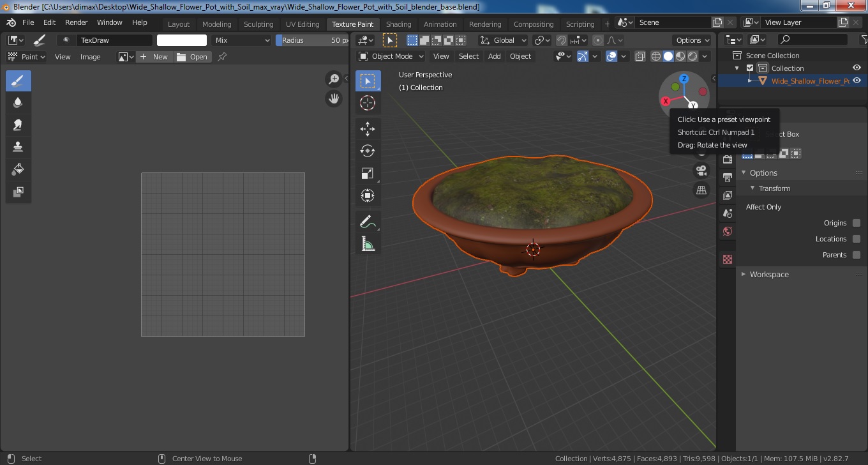Image resolution: width=868 pixels, height=465 pixels.
Task: Click the image editor pan hand icon
Action: pyautogui.click(x=334, y=98)
